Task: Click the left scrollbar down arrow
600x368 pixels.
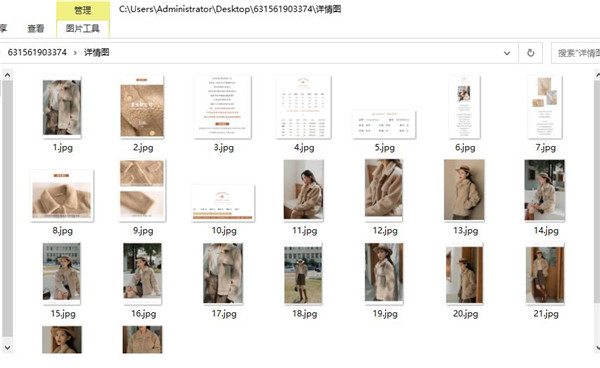Action: (7, 348)
